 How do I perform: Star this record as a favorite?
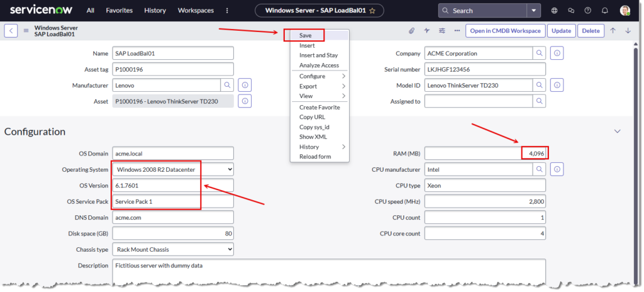point(372,11)
